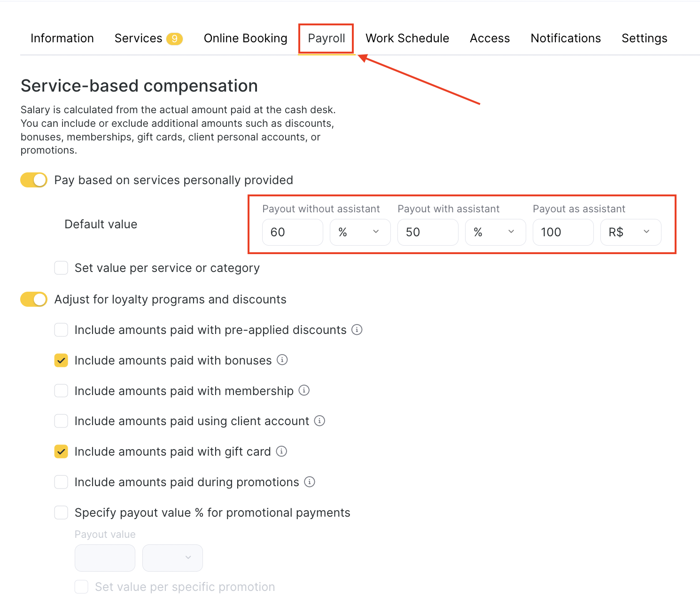Click info icon beside promotions option
Screen dimensions: 700x605
(x=310, y=482)
